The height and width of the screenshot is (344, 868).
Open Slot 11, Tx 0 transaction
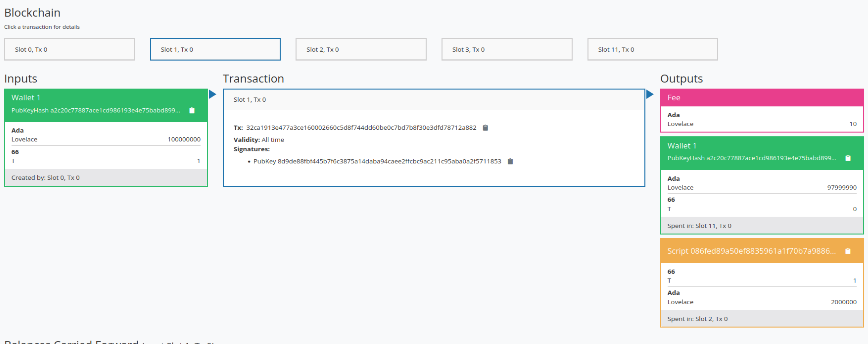(652, 50)
